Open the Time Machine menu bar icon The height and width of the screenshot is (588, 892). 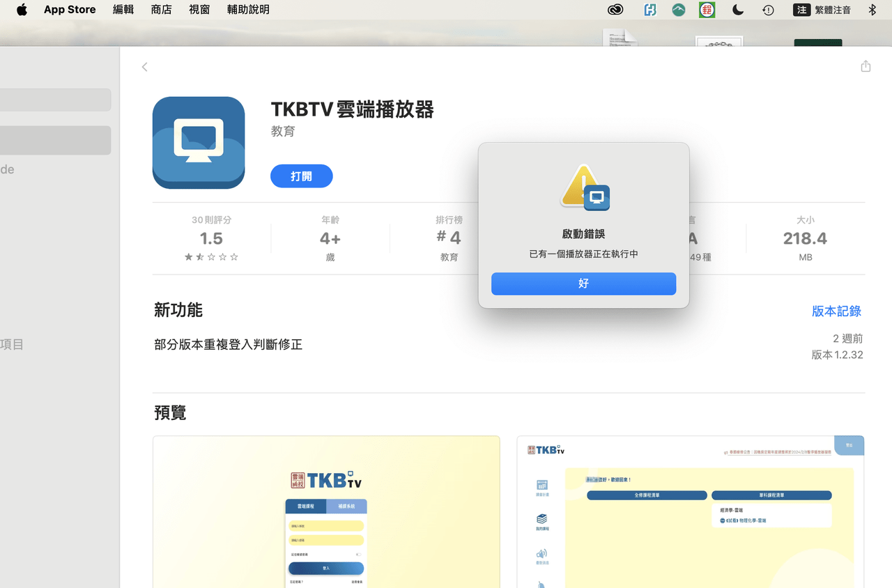767,10
